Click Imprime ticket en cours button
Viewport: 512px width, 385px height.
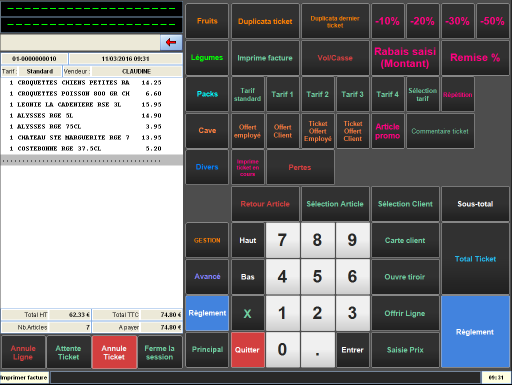point(248,167)
